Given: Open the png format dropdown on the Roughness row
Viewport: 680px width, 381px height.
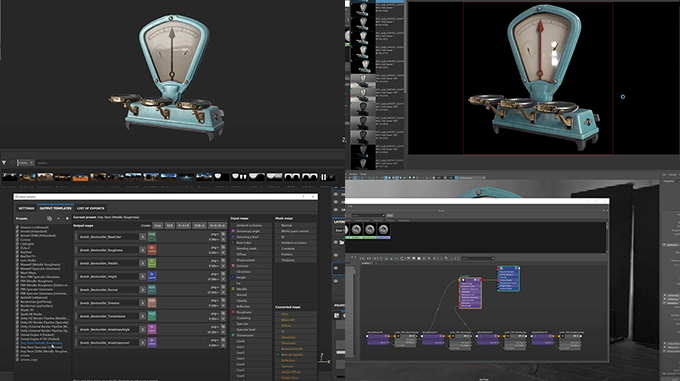Looking at the screenshot, I should (215, 248).
